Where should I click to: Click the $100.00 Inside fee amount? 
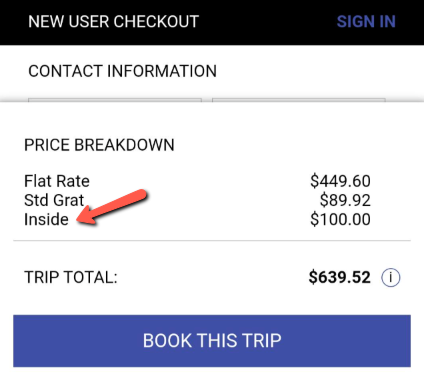coord(340,219)
